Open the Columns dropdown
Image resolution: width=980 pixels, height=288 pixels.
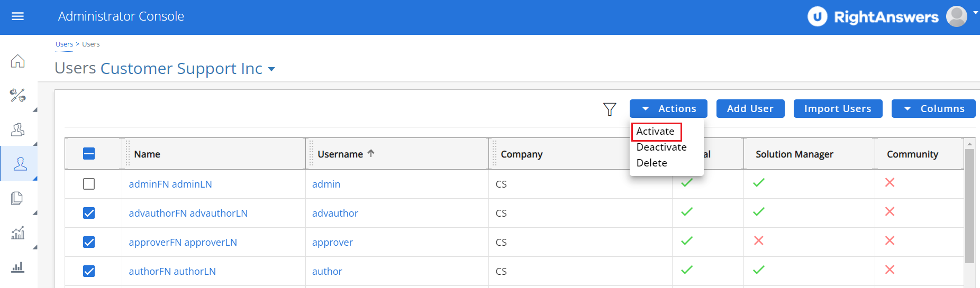tap(933, 109)
